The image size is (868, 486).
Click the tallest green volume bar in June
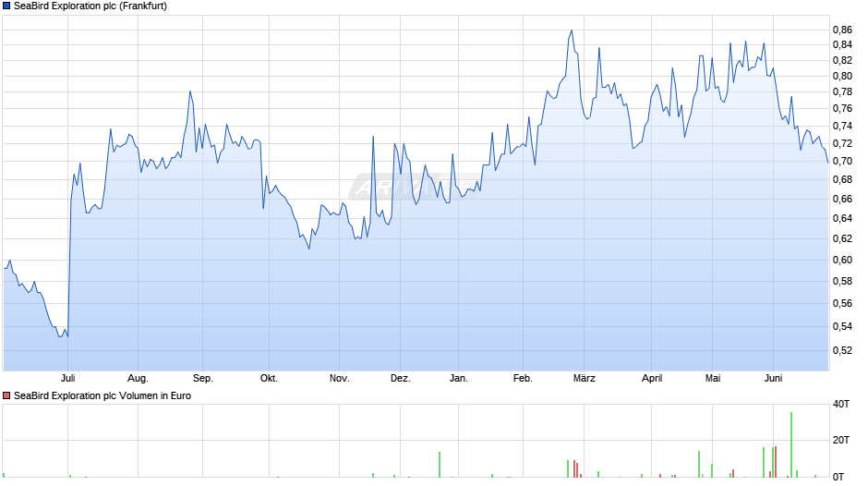pyautogui.click(x=791, y=444)
